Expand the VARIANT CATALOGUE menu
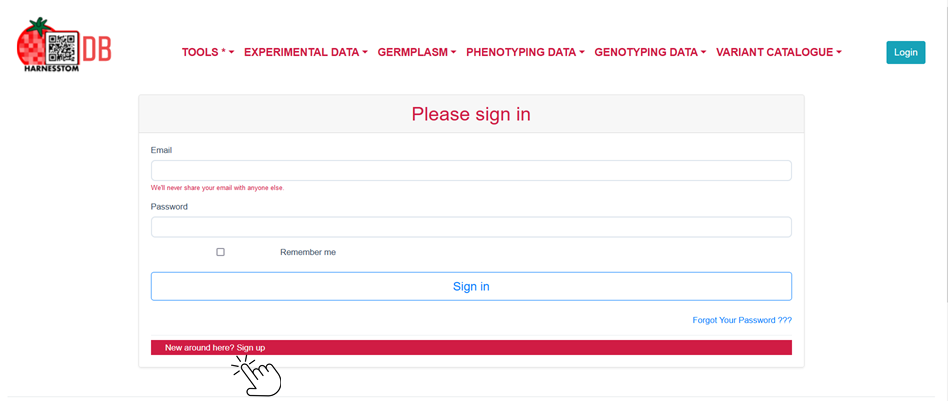 [x=779, y=52]
